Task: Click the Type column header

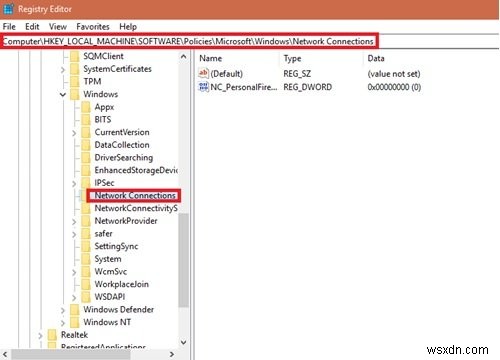Action: (x=292, y=58)
